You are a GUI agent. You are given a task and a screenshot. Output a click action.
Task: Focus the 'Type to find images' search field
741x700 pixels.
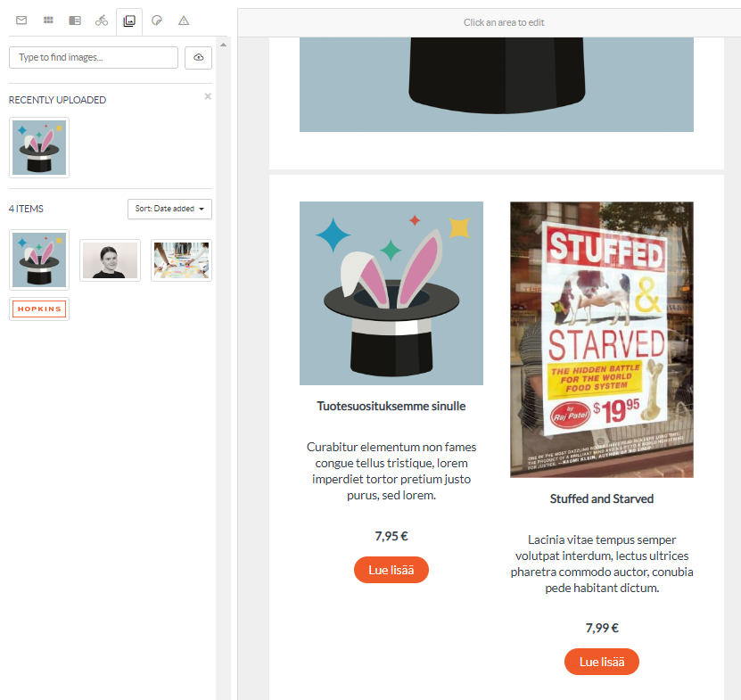(x=94, y=57)
